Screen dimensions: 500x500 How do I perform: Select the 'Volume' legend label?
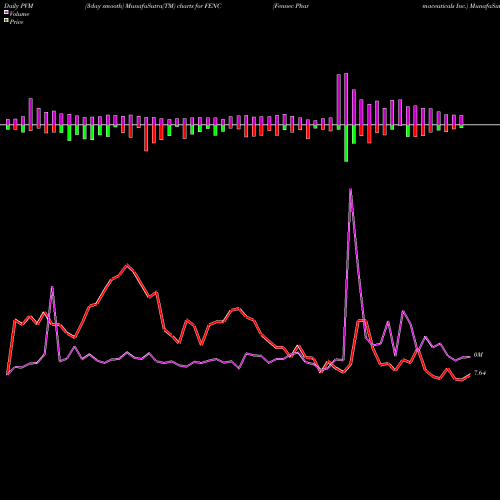pyautogui.click(x=19, y=14)
